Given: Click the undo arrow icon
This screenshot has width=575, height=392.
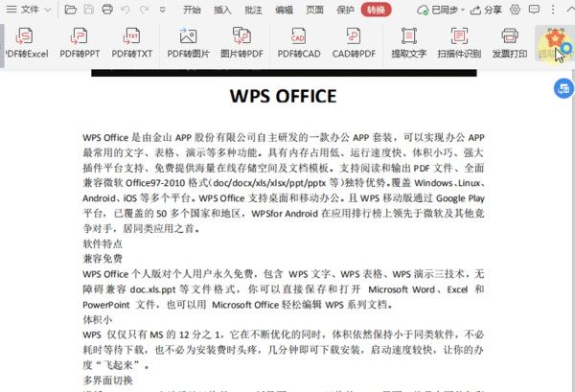Looking at the screenshot, I should click(x=126, y=10).
